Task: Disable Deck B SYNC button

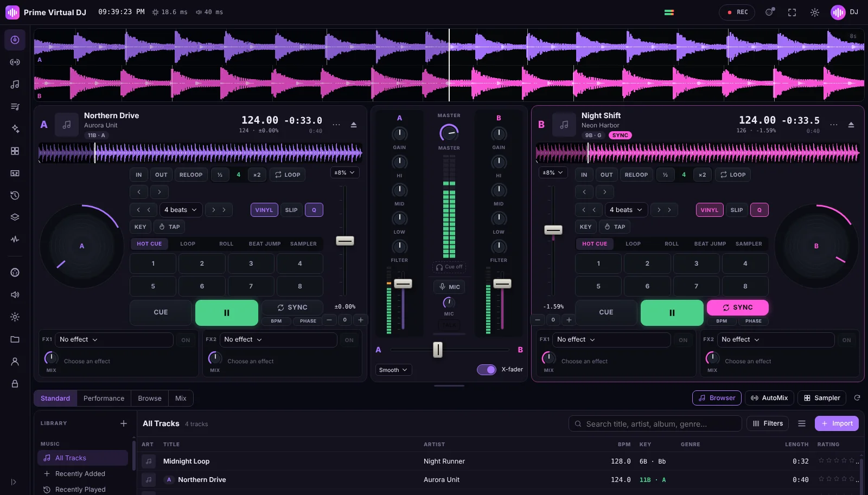Action: [x=737, y=307]
